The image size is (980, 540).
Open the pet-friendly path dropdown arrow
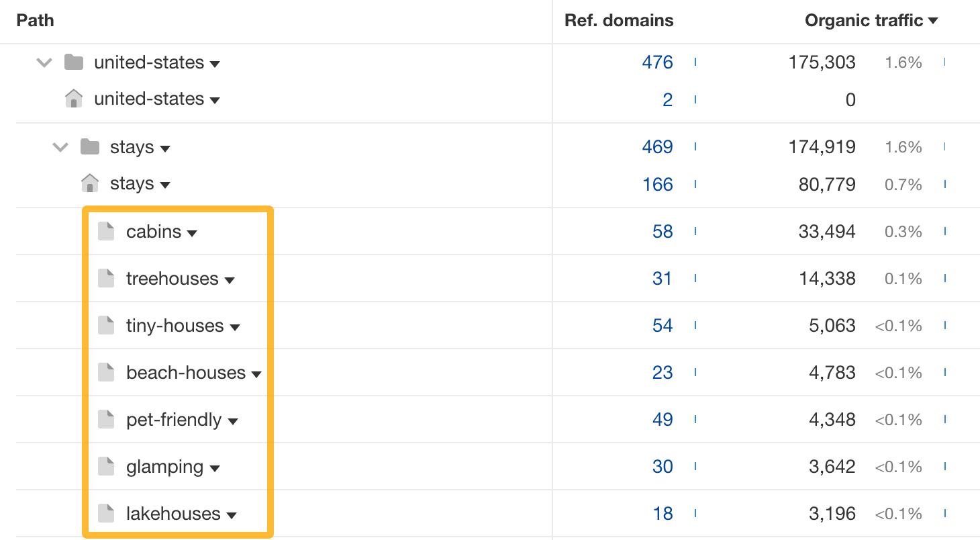pyautogui.click(x=233, y=421)
